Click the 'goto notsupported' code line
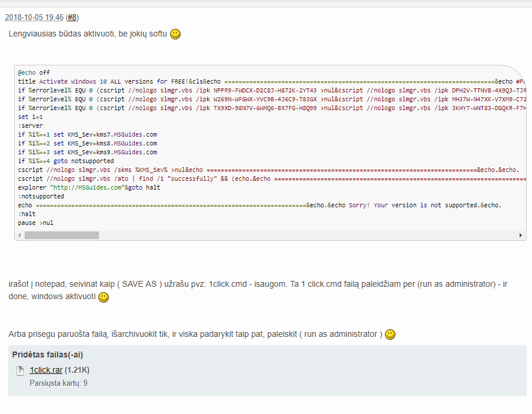Screen dimensions: 532x414 (66, 161)
